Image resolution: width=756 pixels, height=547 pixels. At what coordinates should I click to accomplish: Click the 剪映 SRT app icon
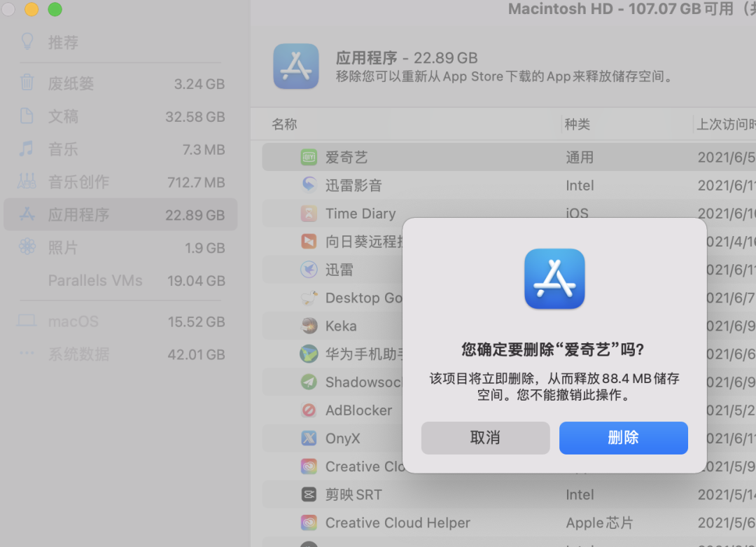pos(309,494)
